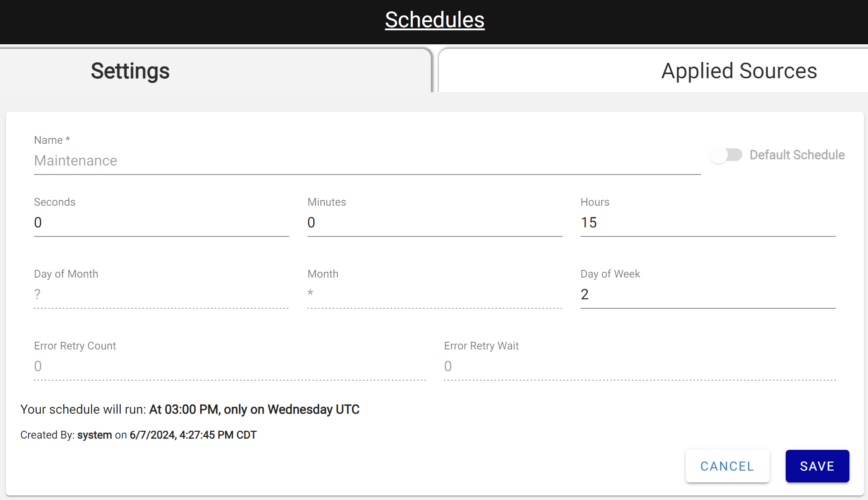Click the Error Retry Wait field
Image resolution: width=868 pixels, height=500 pixels.
(x=640, y=366)
